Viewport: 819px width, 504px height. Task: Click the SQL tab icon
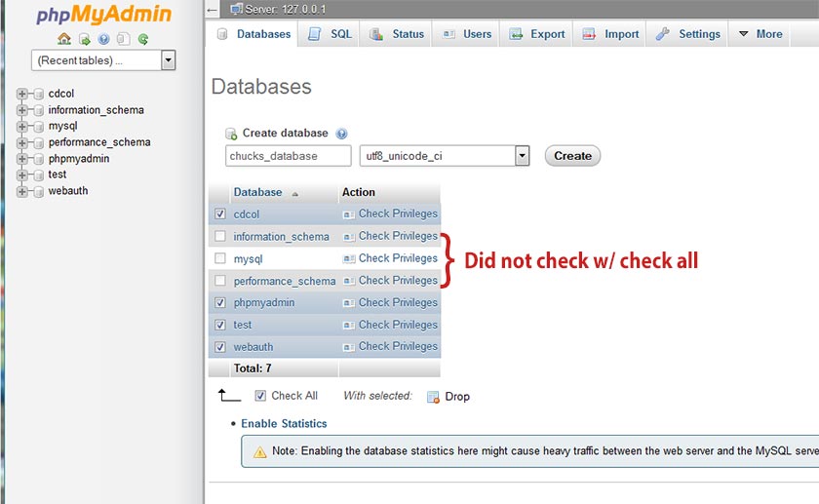(x=314, y=34)
